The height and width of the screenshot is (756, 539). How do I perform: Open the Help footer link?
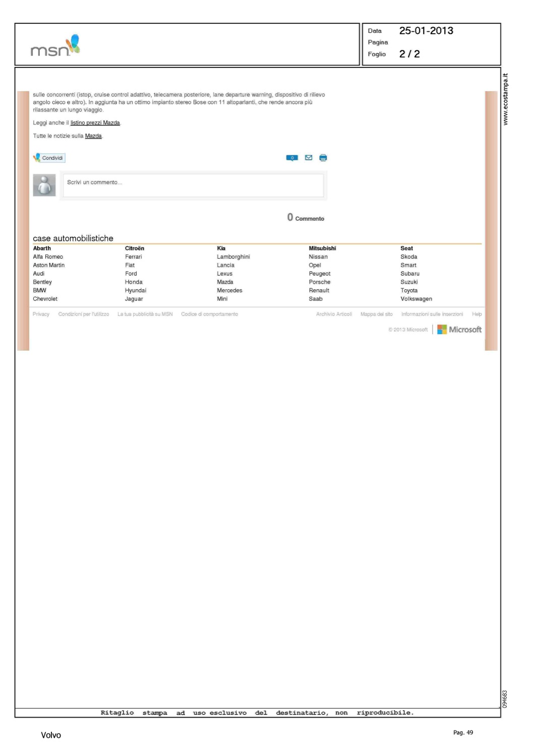476,314
